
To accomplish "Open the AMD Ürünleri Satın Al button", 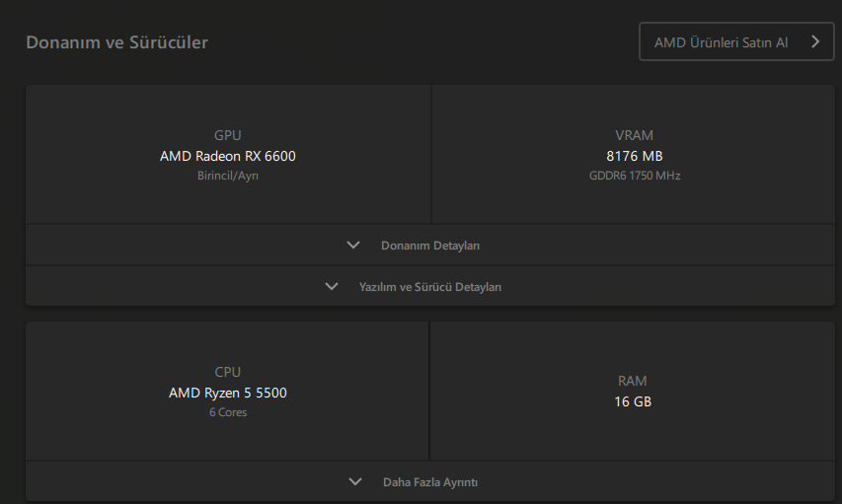I will click(722, 42).
